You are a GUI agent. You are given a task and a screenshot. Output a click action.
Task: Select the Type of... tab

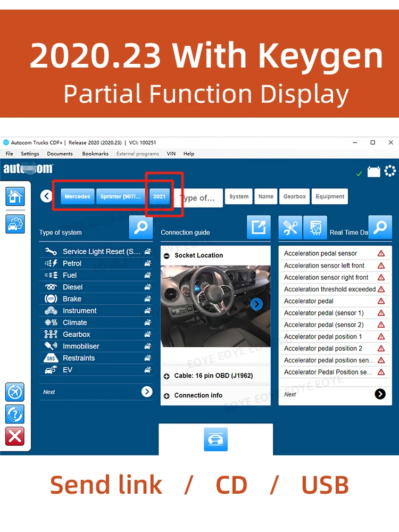tap(198, 198)
